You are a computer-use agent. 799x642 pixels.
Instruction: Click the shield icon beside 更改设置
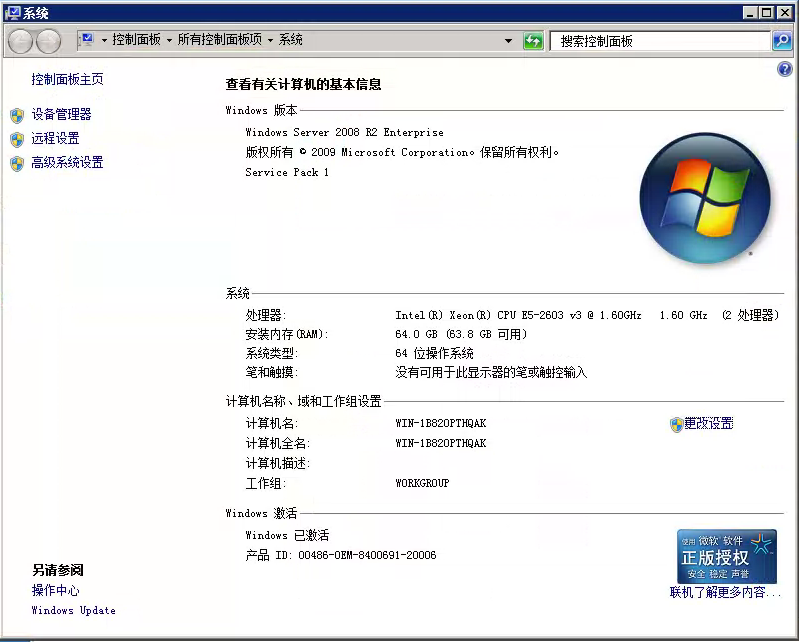[x=676, y=424]
